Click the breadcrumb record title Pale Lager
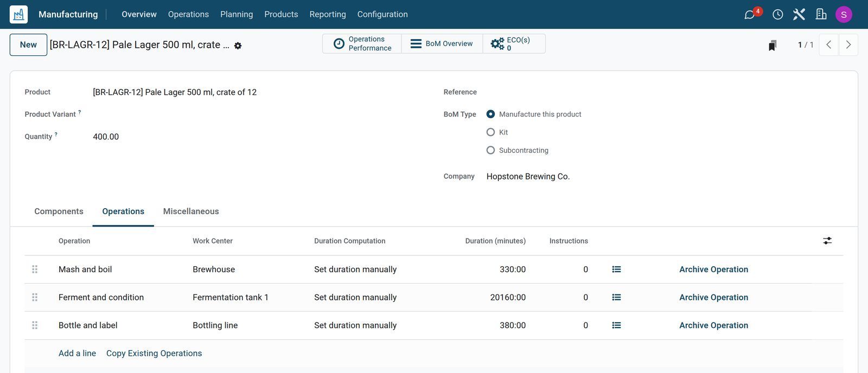This screenshot has width=868, height=373. 139,45
